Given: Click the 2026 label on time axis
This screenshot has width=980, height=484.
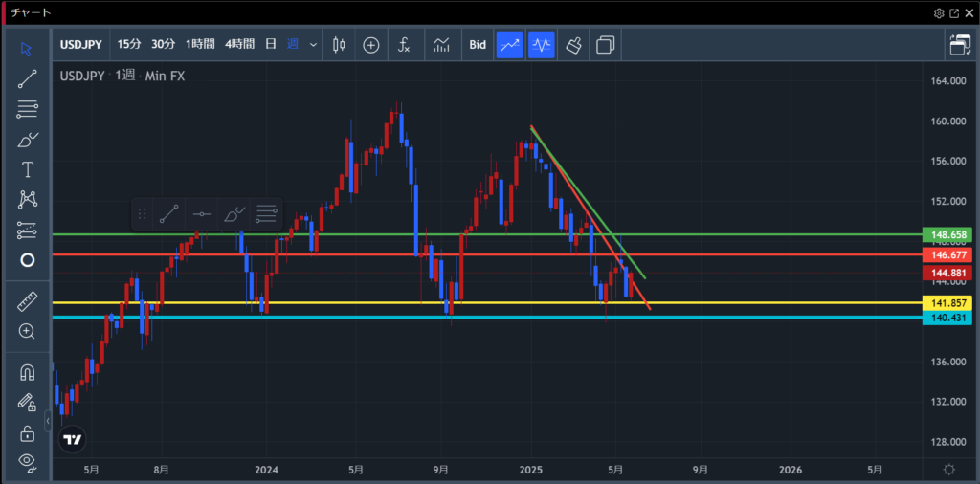Looking at the screenshot, I should pos(791,470).
